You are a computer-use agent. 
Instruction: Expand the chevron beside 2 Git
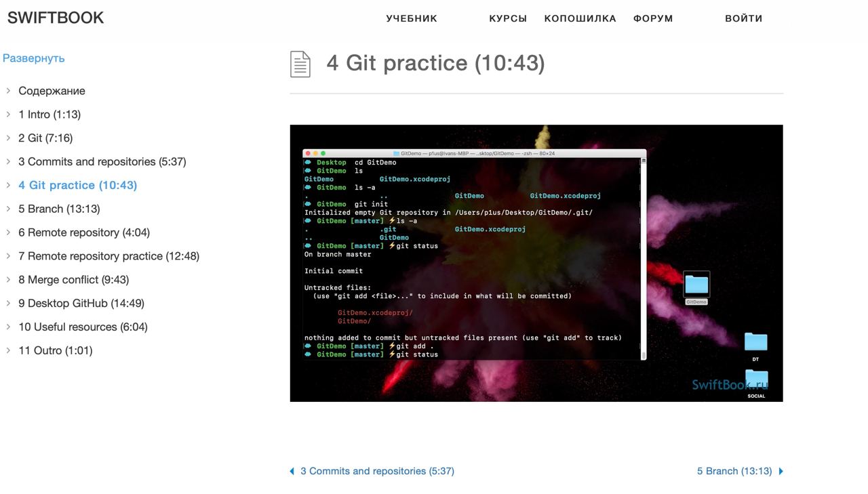tap(8, 138)
